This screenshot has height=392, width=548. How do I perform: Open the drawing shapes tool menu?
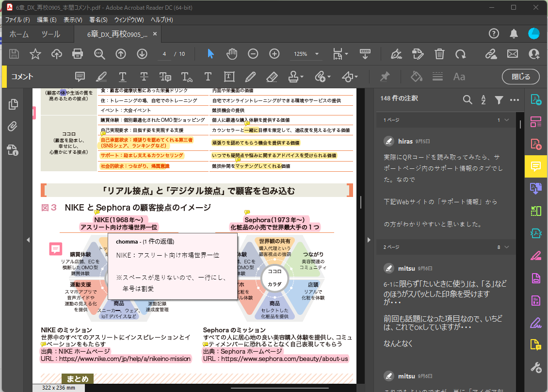pos(350,77)
